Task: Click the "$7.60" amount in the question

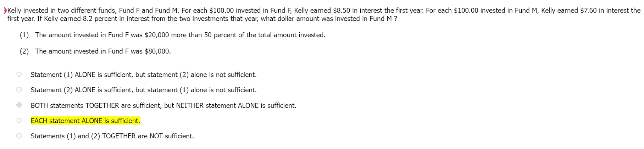Action: 588,11
